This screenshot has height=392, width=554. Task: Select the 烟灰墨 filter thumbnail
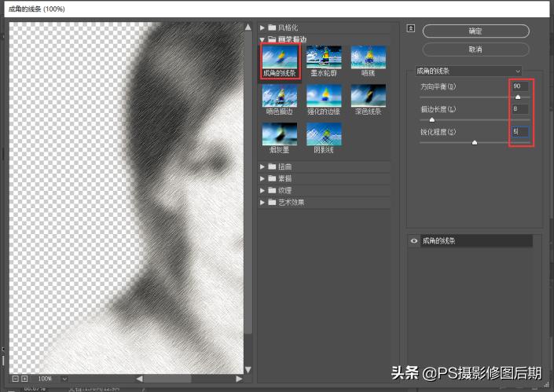point(280,134)
